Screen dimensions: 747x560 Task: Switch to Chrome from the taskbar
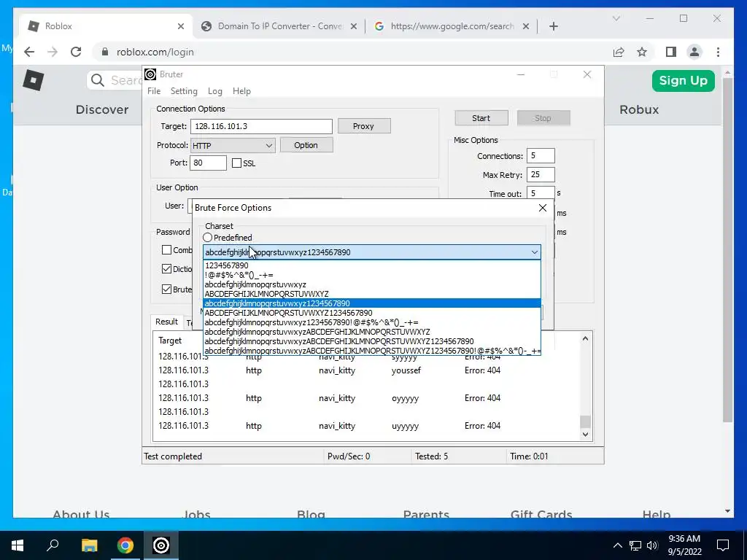(x=125, y=545)
